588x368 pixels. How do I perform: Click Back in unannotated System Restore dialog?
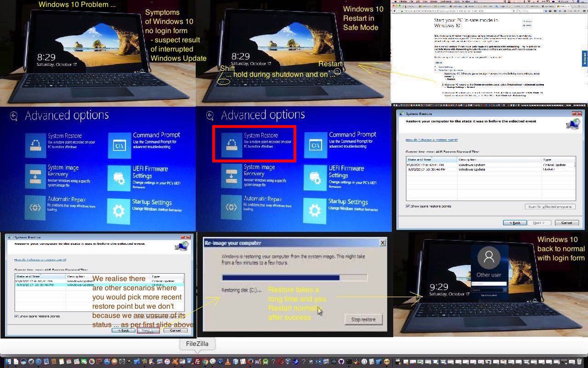[514, 223]
